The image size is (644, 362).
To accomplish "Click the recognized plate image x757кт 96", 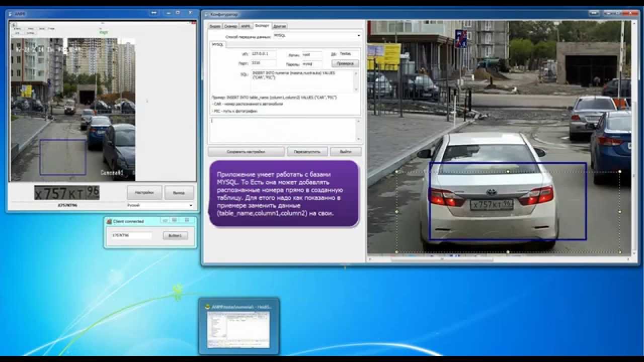I will (x=67, y=193).
